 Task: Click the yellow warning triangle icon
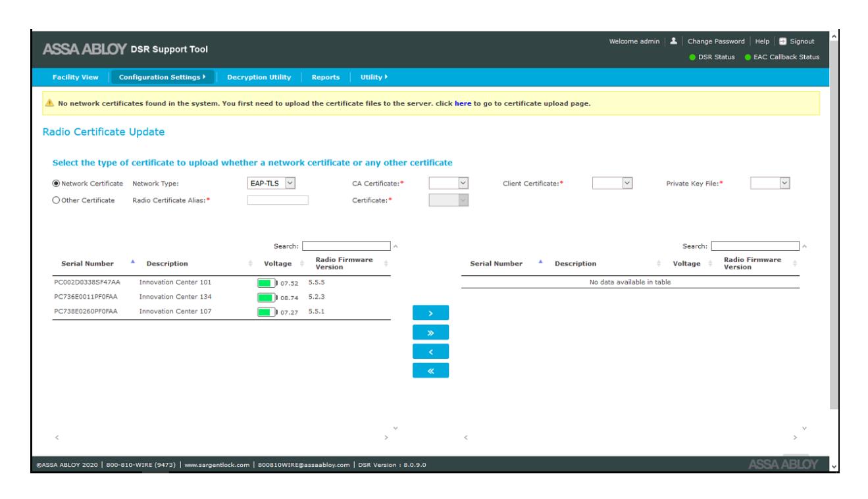[49, 103]
